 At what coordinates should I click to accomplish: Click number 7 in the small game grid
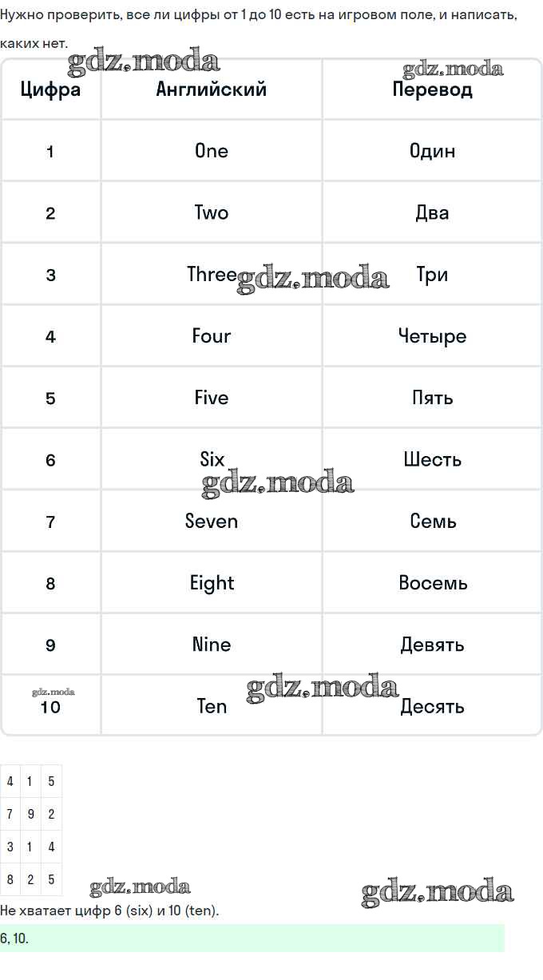(x=10, y=814)
